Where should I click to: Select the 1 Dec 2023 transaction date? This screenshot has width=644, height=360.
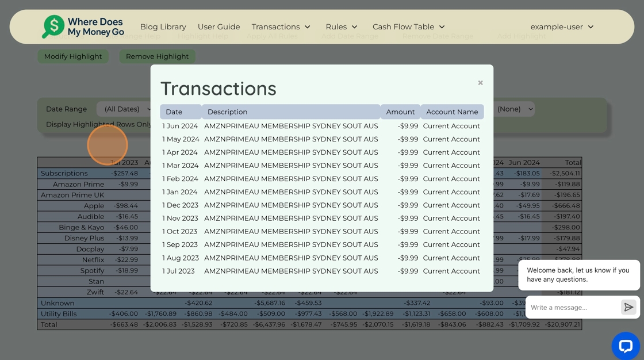[x=181, y=205]
